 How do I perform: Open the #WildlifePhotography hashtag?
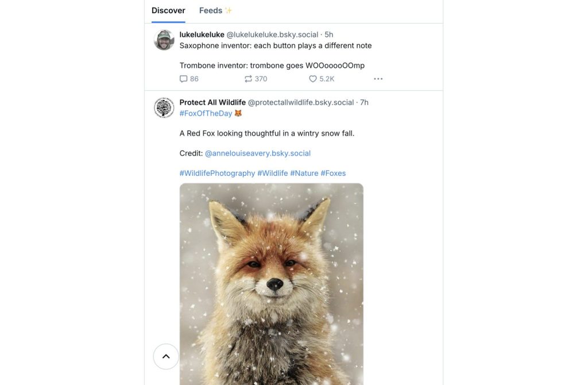click(217, 173)
